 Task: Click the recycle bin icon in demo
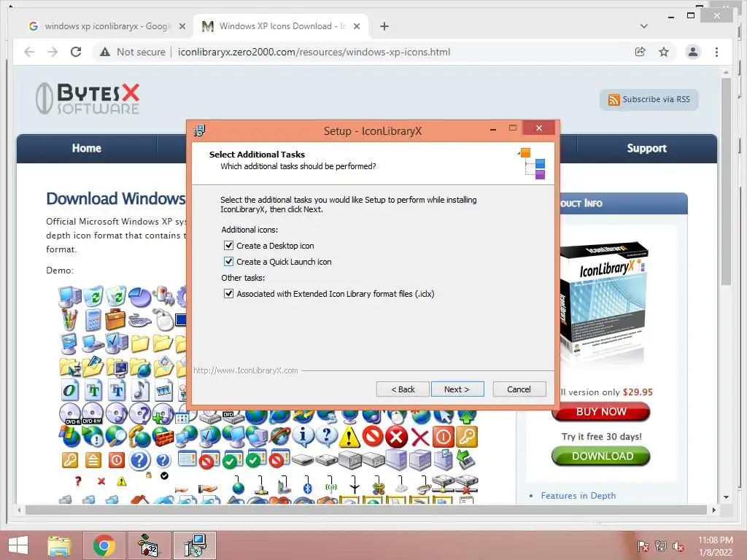93,296
